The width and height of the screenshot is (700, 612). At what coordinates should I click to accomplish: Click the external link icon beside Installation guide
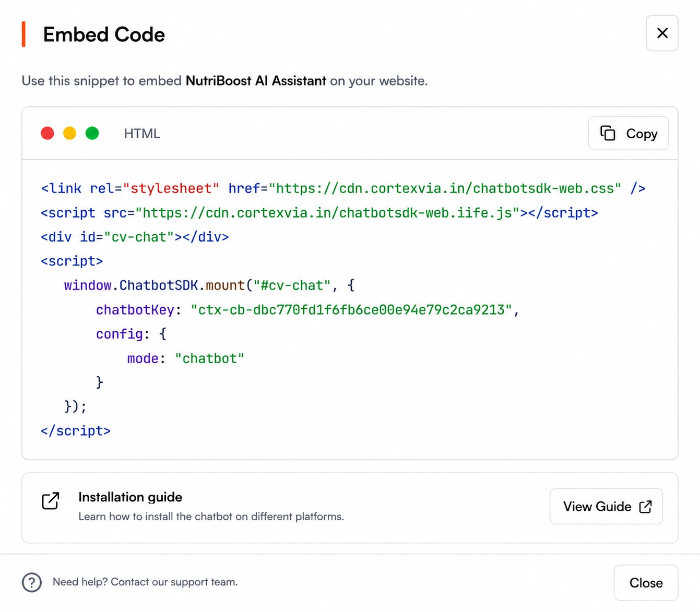tap(51, 501)
